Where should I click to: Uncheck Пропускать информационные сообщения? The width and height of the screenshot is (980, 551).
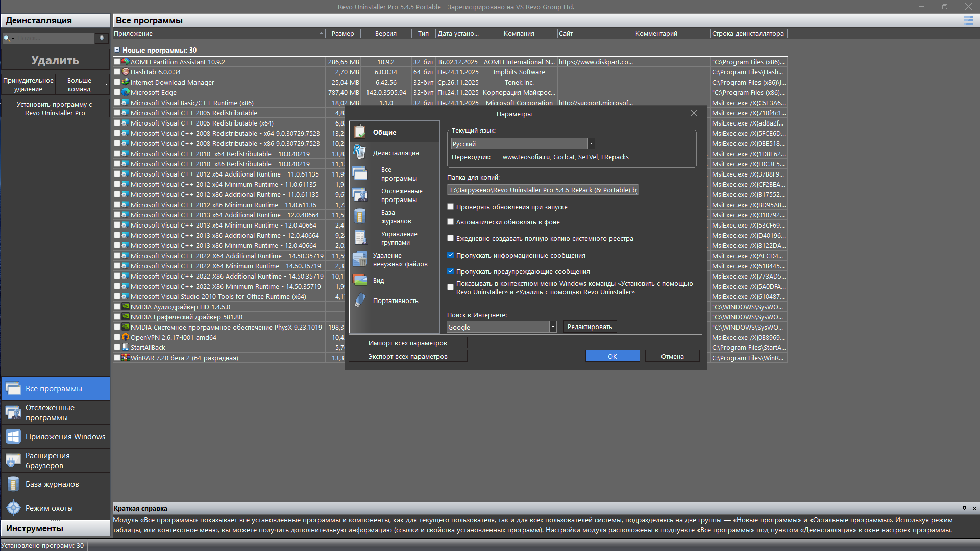tap(451, 255)
